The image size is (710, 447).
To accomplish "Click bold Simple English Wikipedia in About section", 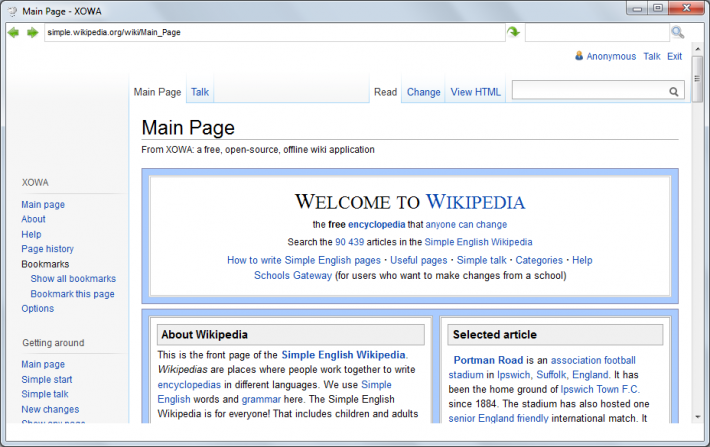I will [x=343, y=355].
